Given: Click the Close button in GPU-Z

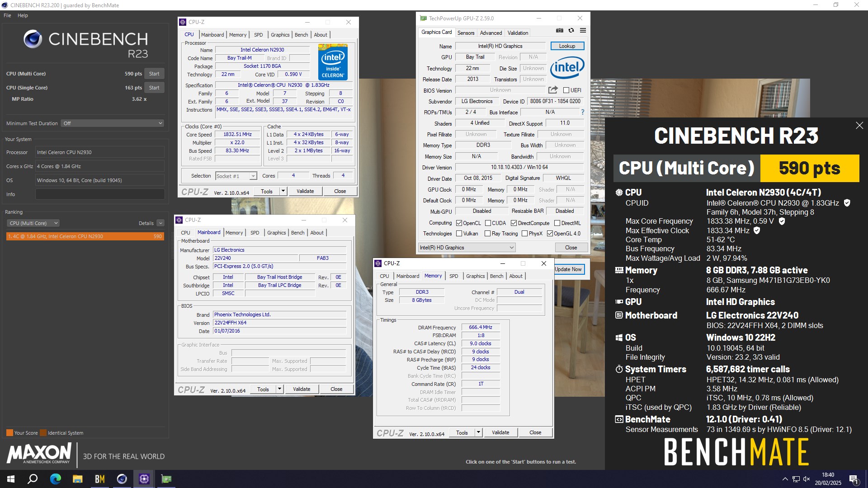Looking at the screenshot, I should pos(571,248).
